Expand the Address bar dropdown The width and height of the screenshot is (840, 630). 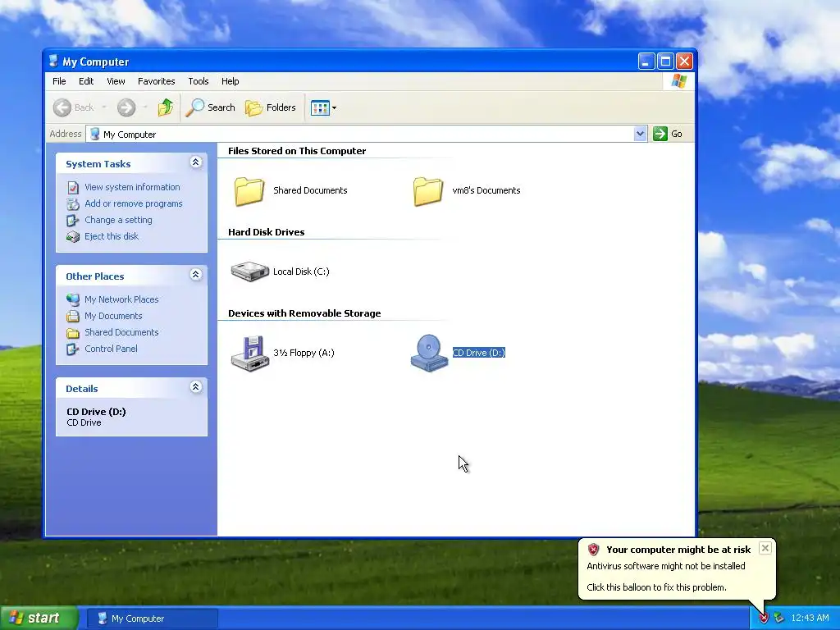point(640,134)
